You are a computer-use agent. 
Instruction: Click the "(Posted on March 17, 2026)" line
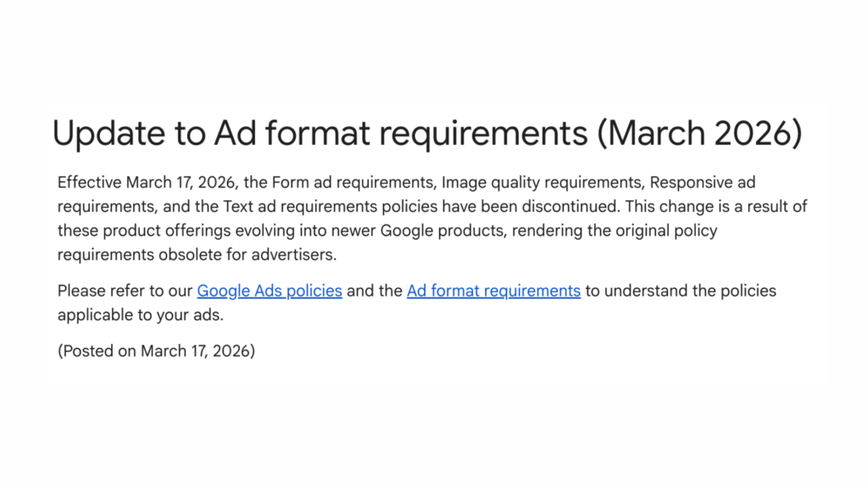(x=156, y=351)
